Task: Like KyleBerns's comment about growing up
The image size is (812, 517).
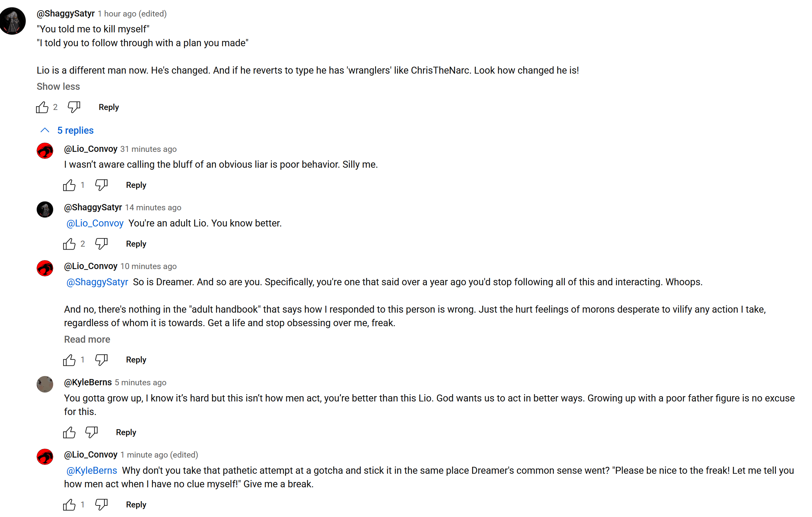Action: point(69,432)
